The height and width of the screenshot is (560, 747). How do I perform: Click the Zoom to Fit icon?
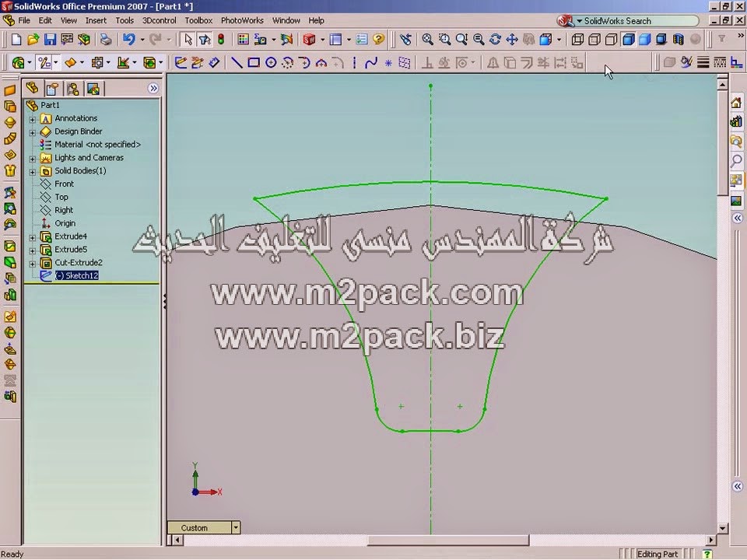tap(428, 40)
